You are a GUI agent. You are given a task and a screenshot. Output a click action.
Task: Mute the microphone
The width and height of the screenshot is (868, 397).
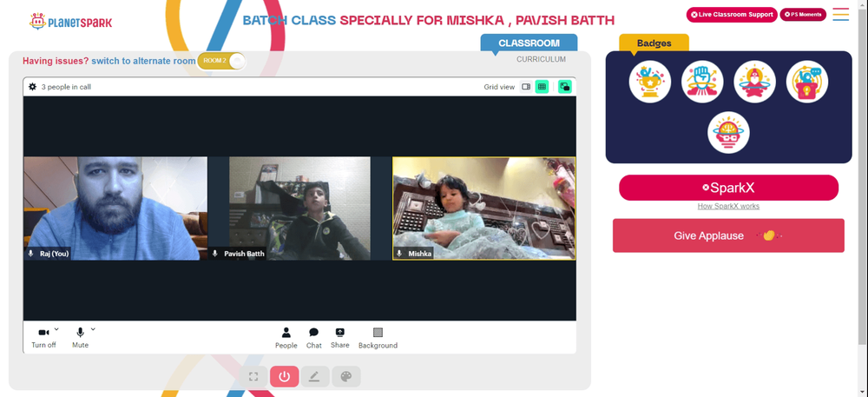coord(80,338)
